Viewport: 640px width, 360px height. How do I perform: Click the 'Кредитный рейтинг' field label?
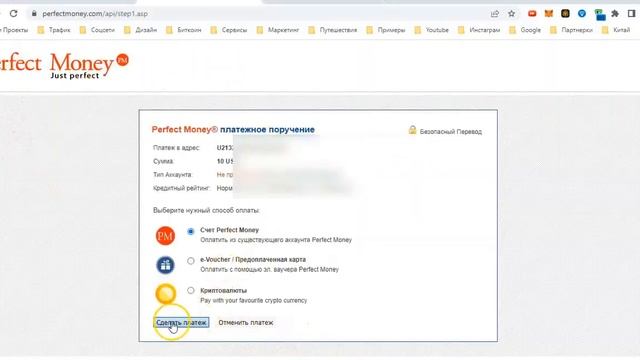181,188
